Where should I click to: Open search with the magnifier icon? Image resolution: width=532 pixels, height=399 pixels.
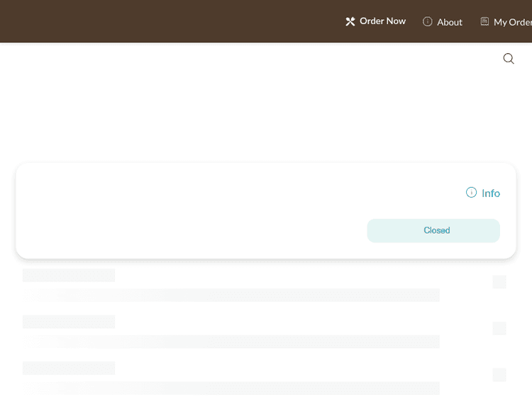509,59
